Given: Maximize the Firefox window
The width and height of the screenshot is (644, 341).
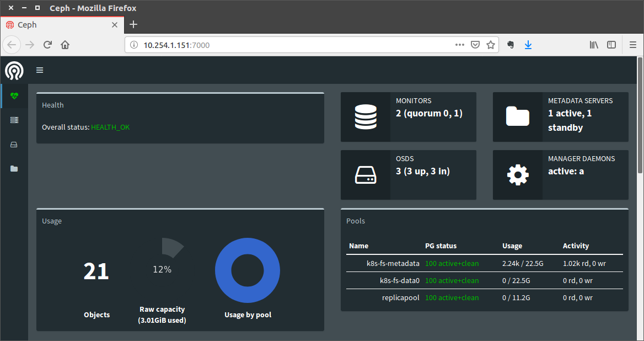Looking at the screenshot, I should [x=37, y=8].
